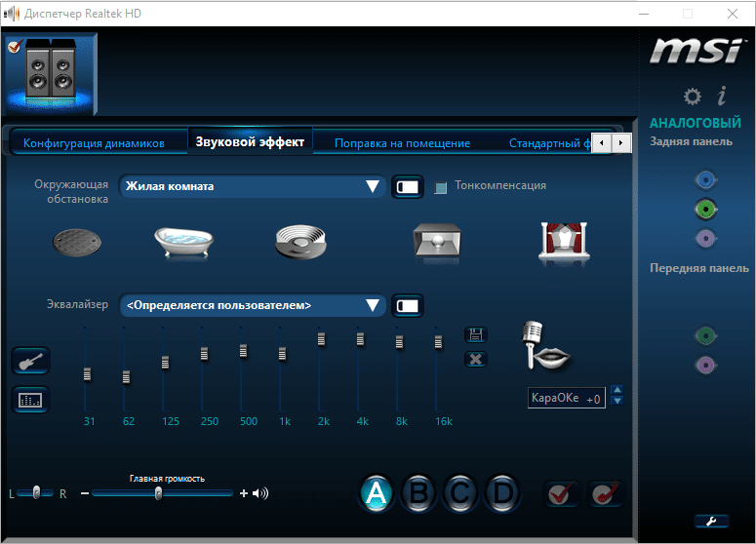Toggle the equalizer on/off switch
The height and width of the screenshot is (544, 756).
point(408,305)
